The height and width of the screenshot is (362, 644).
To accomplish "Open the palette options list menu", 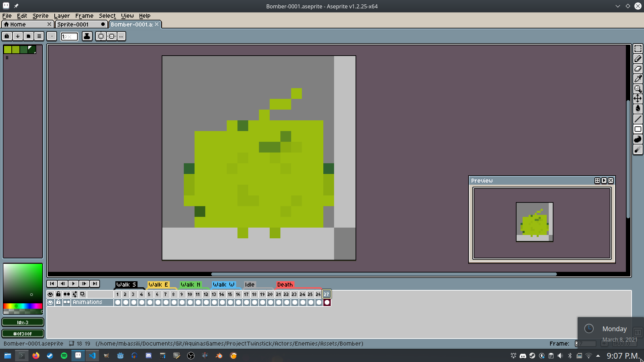I will (x=39, y=36).
